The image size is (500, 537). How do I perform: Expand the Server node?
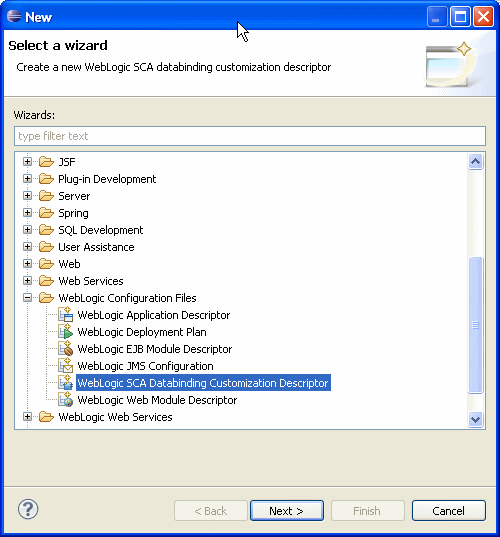(x=27, y=196)
